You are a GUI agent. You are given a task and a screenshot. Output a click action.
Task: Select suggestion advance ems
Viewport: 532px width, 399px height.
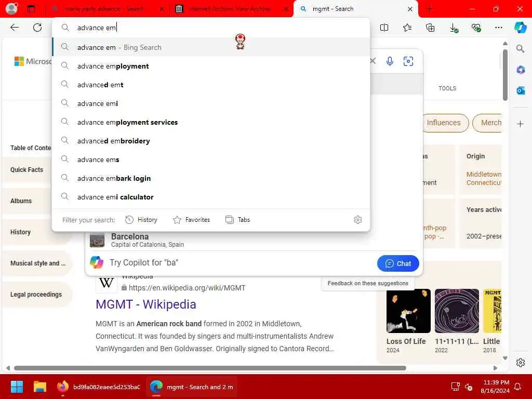pos(211,159)
